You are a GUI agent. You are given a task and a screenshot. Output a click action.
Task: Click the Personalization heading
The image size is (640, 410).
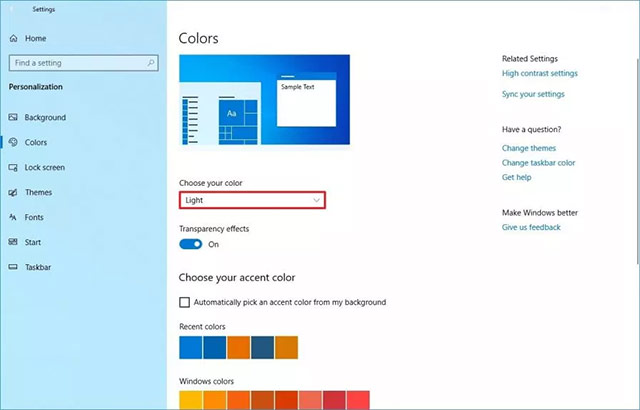click(x=36, y=87)
